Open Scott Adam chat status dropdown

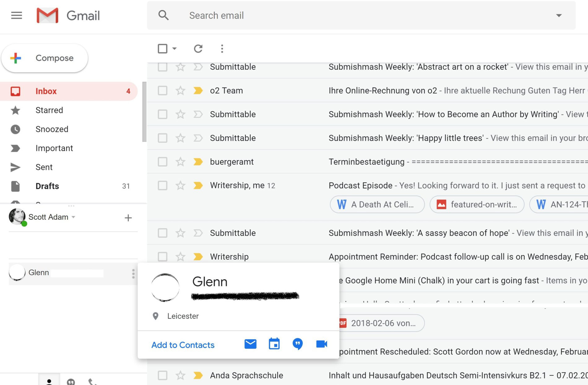73,217
